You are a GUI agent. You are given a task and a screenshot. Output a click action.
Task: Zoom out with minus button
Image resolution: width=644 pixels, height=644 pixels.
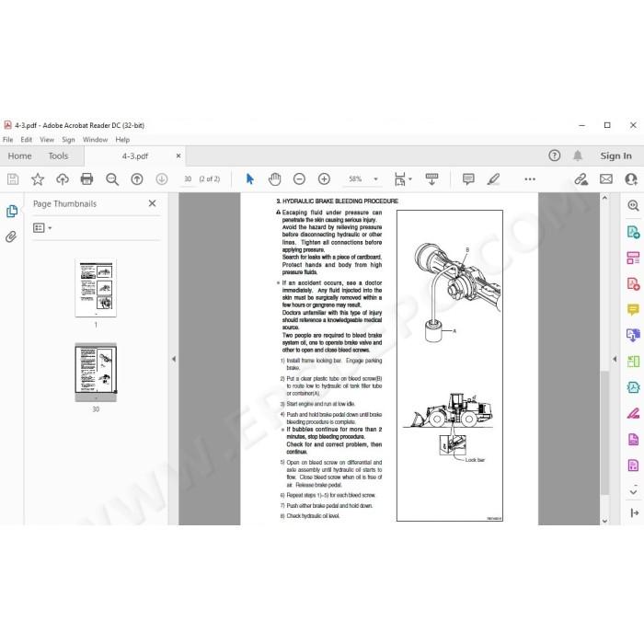point(299,179)
